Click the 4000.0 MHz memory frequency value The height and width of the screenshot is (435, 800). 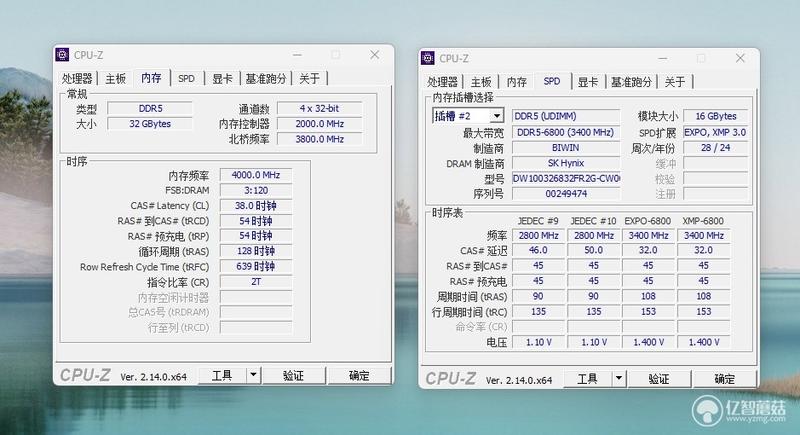[256, 175]
